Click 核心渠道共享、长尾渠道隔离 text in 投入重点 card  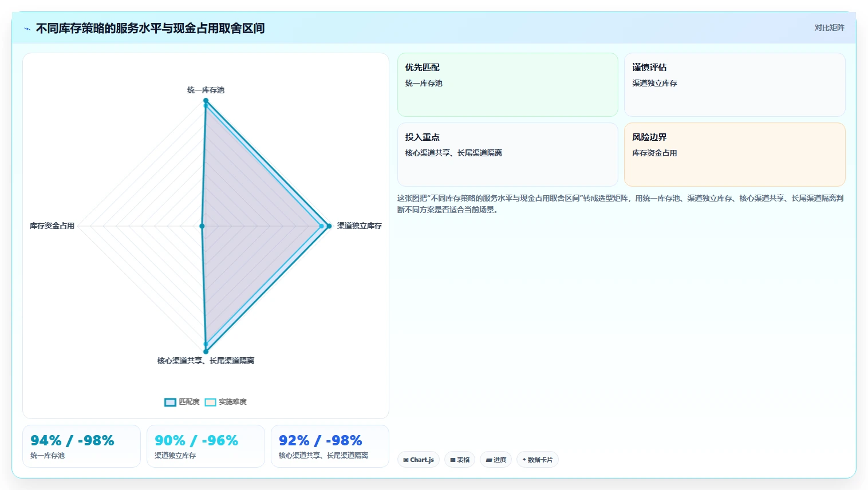click(453, 153)
